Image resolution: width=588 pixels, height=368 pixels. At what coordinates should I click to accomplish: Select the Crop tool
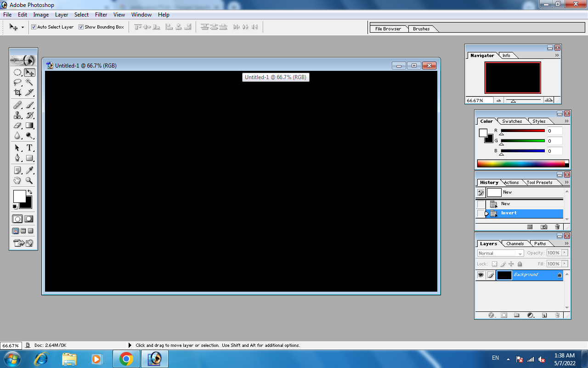click(x=17, y=92)
